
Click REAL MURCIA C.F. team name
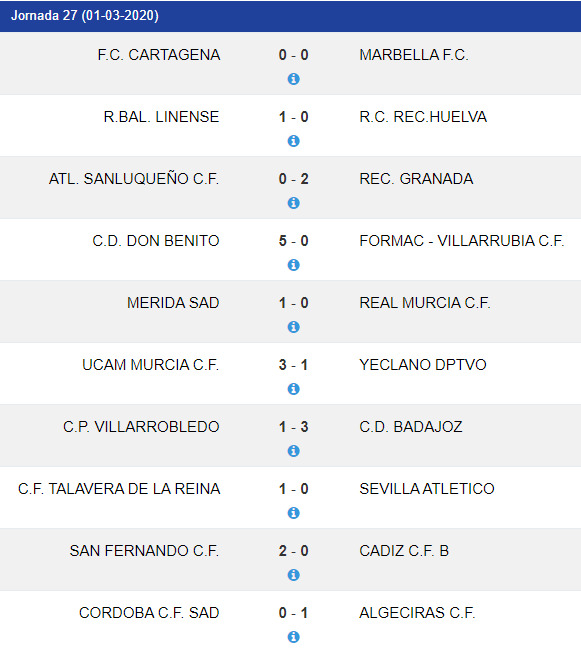point(425,303)
